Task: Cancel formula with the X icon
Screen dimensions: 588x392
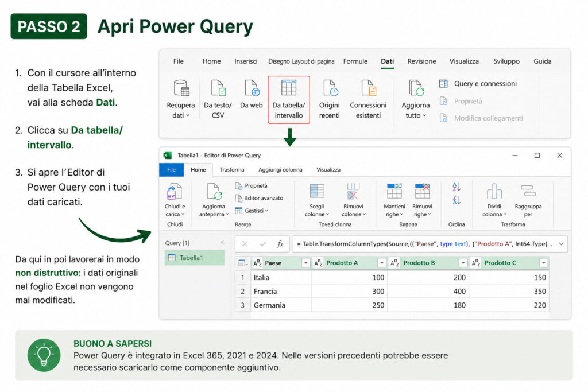Action: point(245,244)
